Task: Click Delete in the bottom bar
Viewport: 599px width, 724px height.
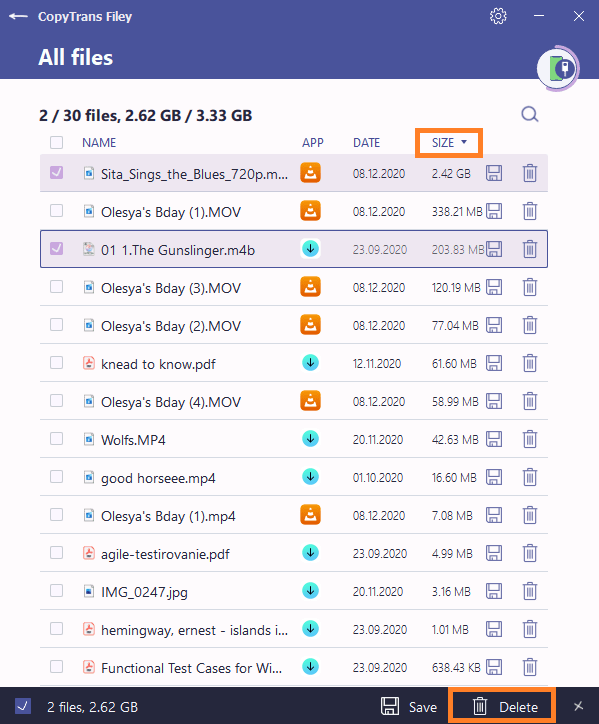Action: [502, 706]
